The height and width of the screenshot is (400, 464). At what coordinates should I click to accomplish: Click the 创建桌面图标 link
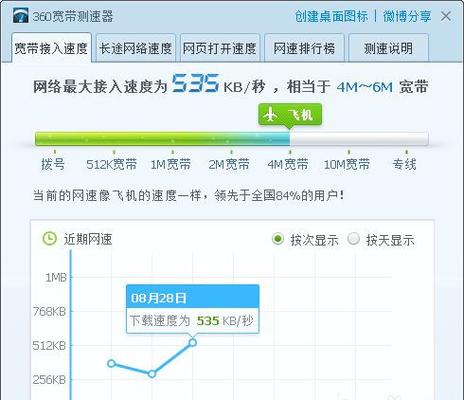point(331,16)
